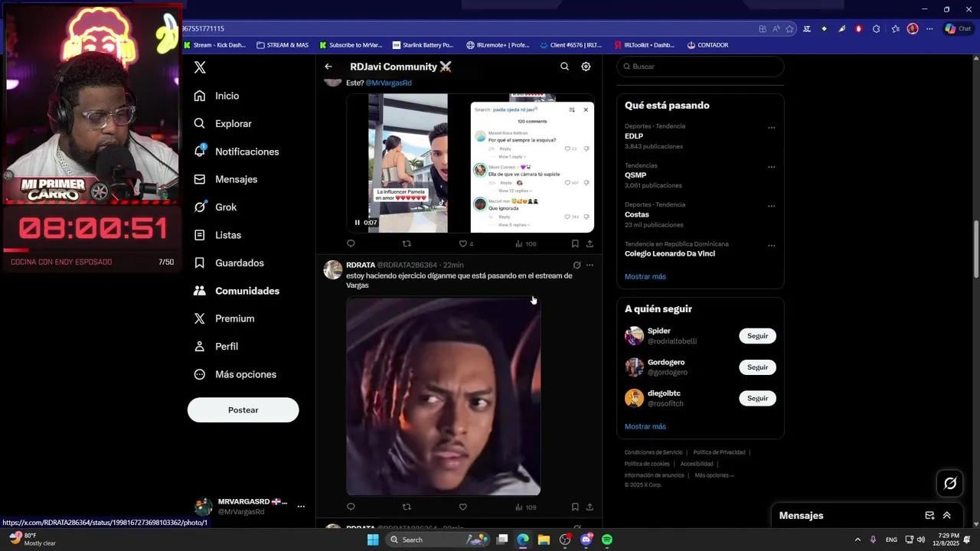Open Mensajes in the left sidebar

tap(226, 179)
